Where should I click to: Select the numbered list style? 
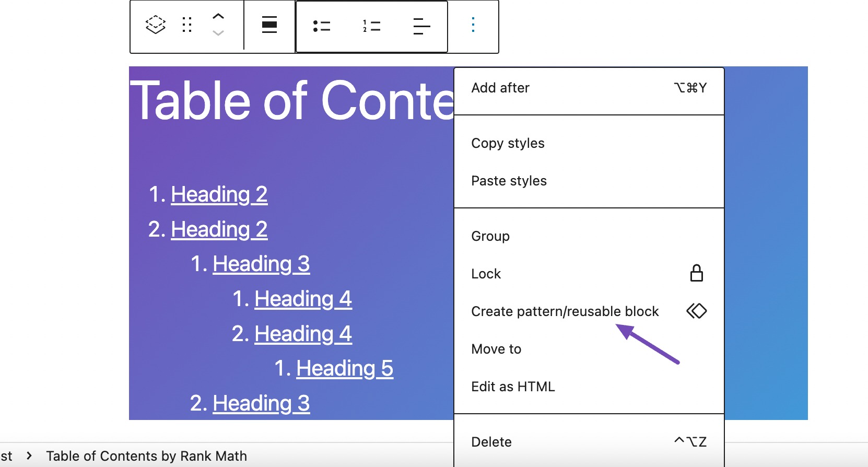[x=371, y=26]
